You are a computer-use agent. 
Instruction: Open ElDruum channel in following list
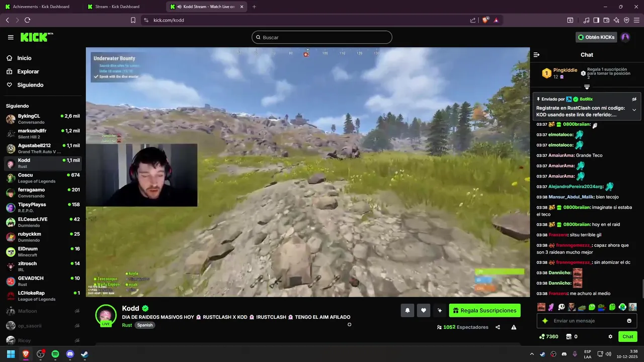(43, 251)
